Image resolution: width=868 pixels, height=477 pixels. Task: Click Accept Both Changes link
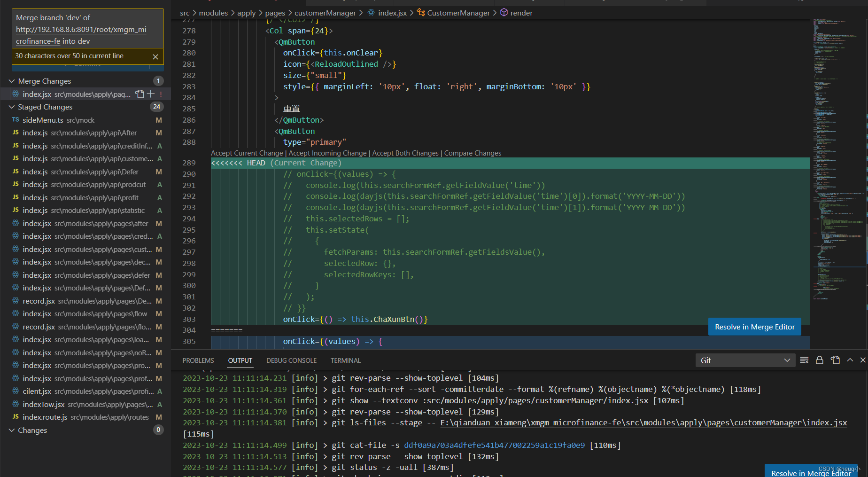tap(405, 153)
